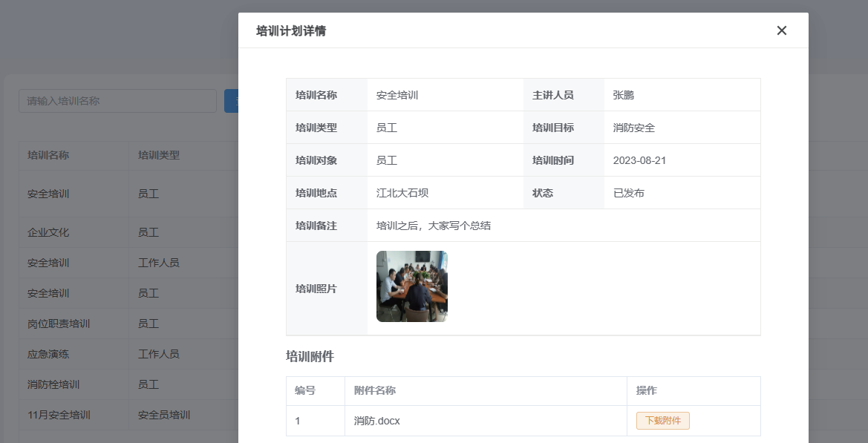The height and width of the screenshot is (443, 868).
Task: Click the 已发布 status value
Action: 629,193
